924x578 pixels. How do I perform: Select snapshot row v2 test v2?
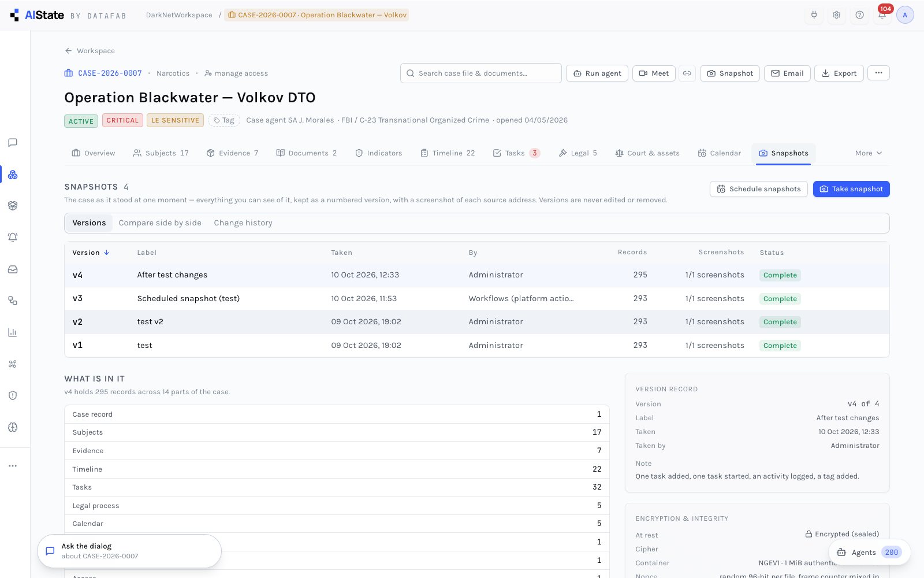point(476,322)
